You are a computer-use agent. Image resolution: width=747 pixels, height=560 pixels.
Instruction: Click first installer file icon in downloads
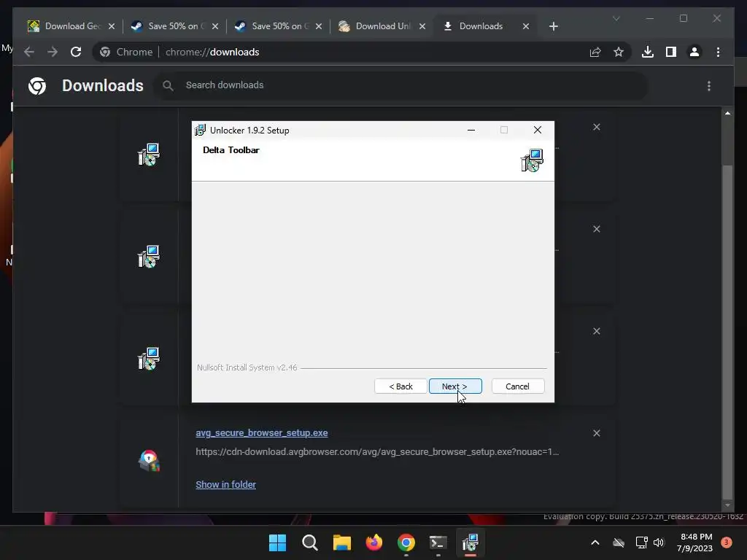coord(149,155)
